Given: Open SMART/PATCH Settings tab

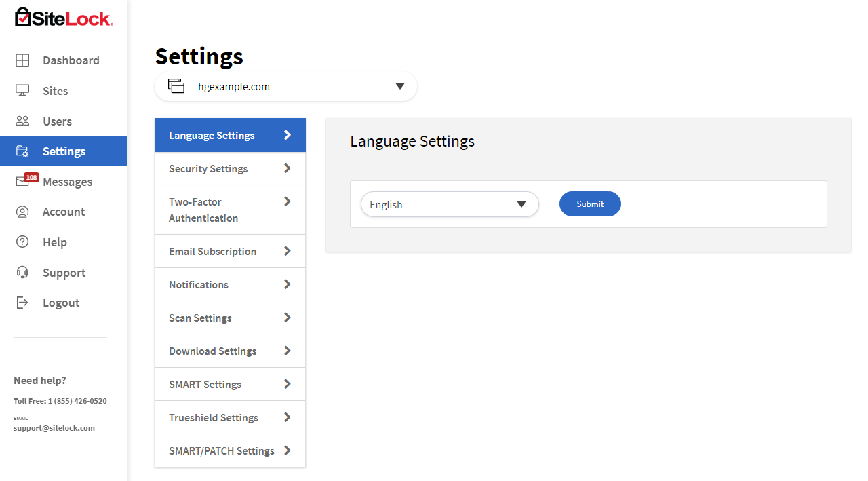Looking at the screenshot, I should point(230,450).
